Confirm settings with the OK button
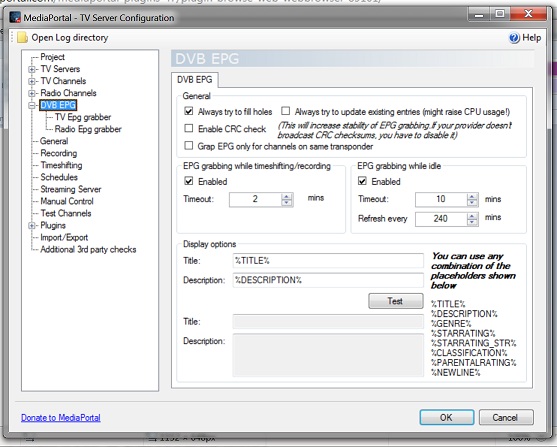557x447 pixels. [x=447, y=417]
